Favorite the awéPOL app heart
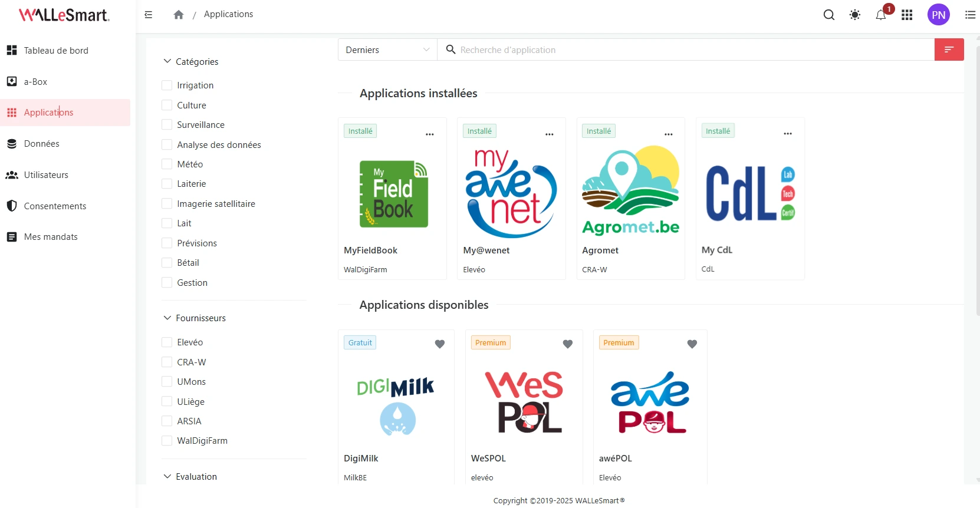Screen dimensions: 980x508 [x=692, y=344]
